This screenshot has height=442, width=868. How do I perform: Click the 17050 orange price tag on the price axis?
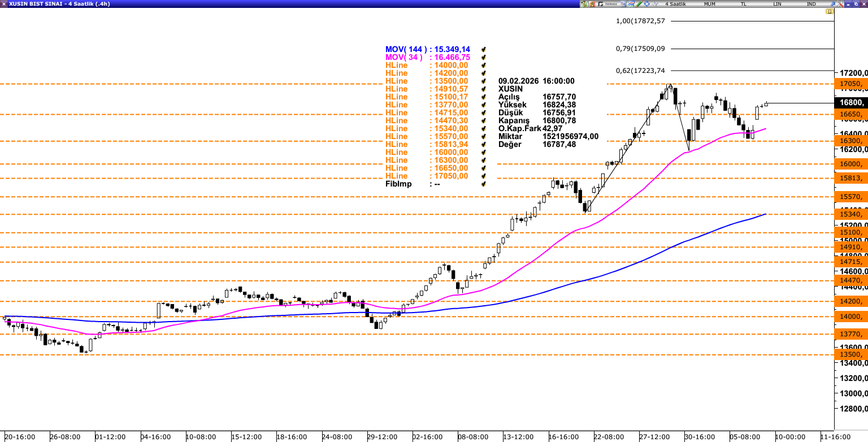click(850, 84)
